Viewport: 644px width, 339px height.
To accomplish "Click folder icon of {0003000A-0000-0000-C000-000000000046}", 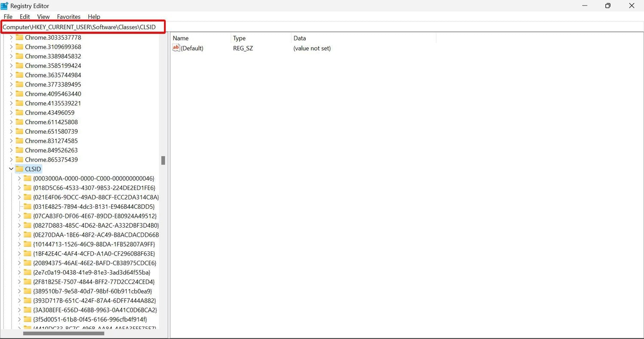I will pyautogui.click(x=27, y=178).
